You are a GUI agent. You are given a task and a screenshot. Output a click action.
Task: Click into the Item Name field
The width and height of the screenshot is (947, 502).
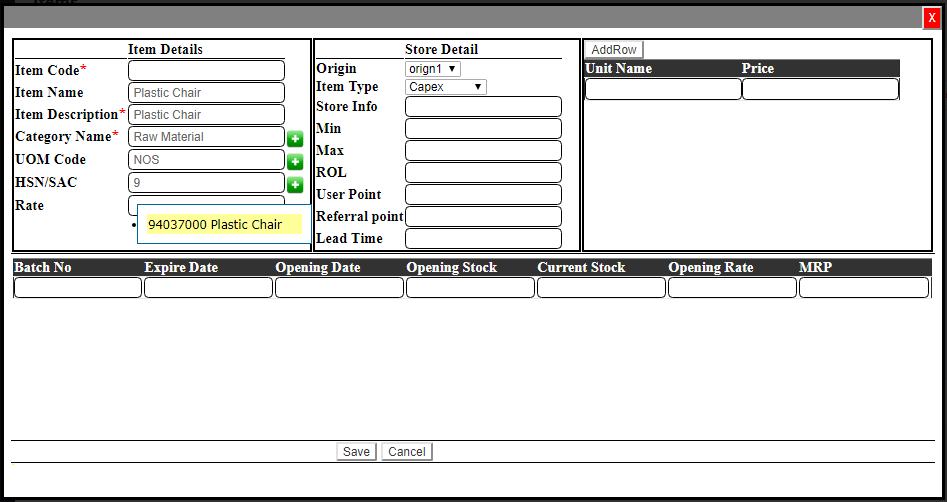point(206,93)
